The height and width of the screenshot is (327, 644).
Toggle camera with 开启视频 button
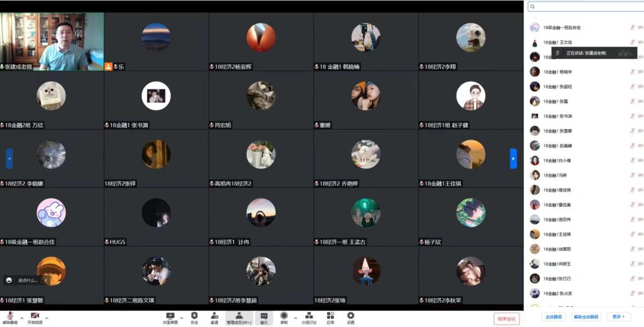point(35,316)
